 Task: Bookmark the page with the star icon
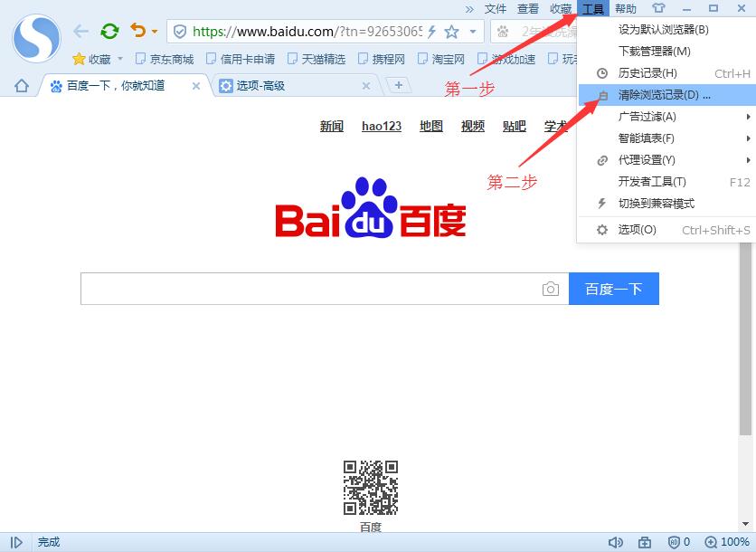click(x=452, y=32)
